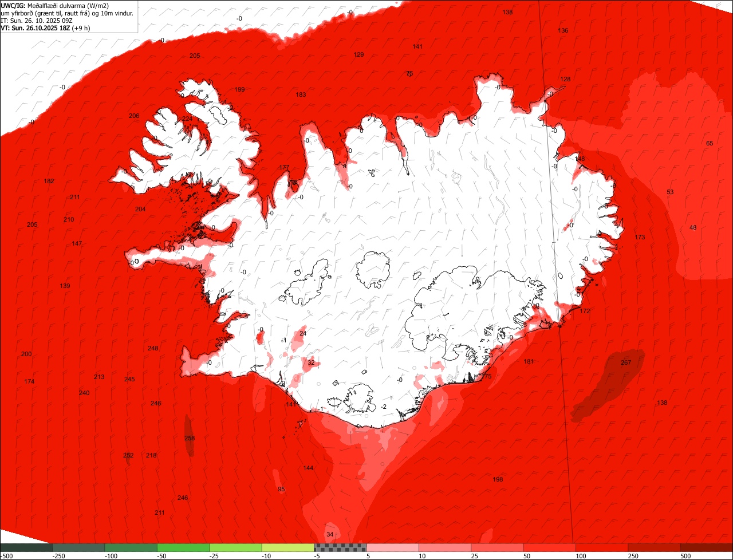Select the pale pink legend swatch between 5 and 10
This screenshot has width=733, height=560.
392,547
